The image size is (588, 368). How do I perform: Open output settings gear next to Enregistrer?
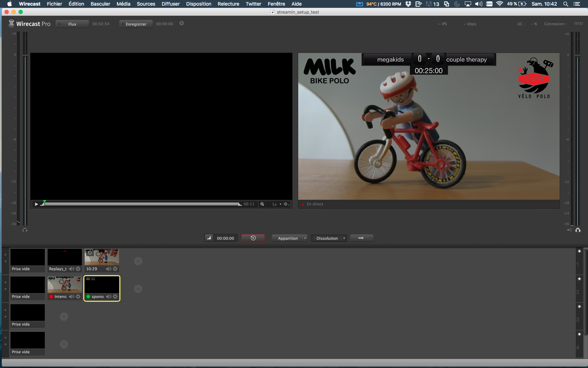[x=182, y=23]
